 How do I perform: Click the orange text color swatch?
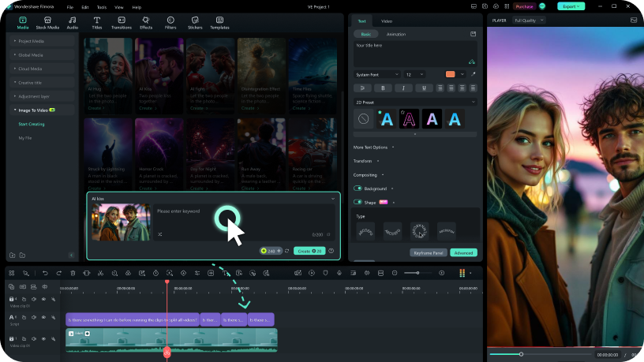tap(450, 74)
